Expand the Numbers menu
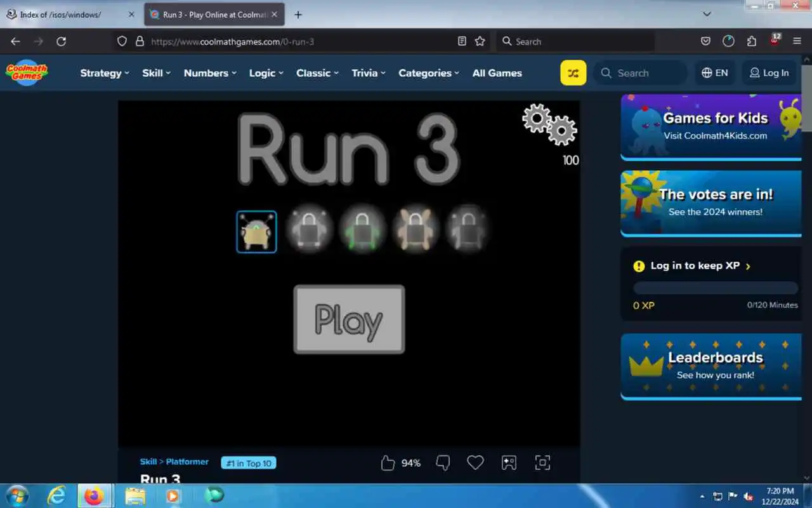The width and height of the screenshot is (812, 508). coord(210,73)
